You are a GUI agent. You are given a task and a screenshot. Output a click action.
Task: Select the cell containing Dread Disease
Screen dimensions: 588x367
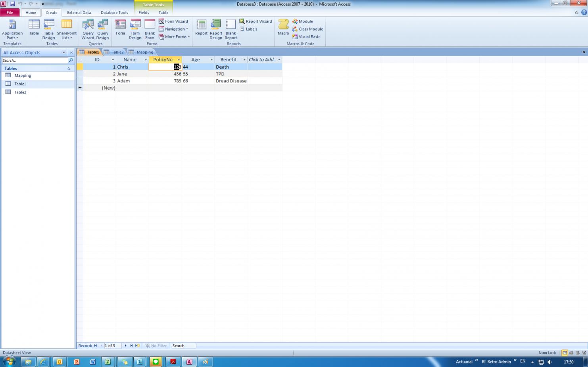pyautogui.click(x=231, y=81)
